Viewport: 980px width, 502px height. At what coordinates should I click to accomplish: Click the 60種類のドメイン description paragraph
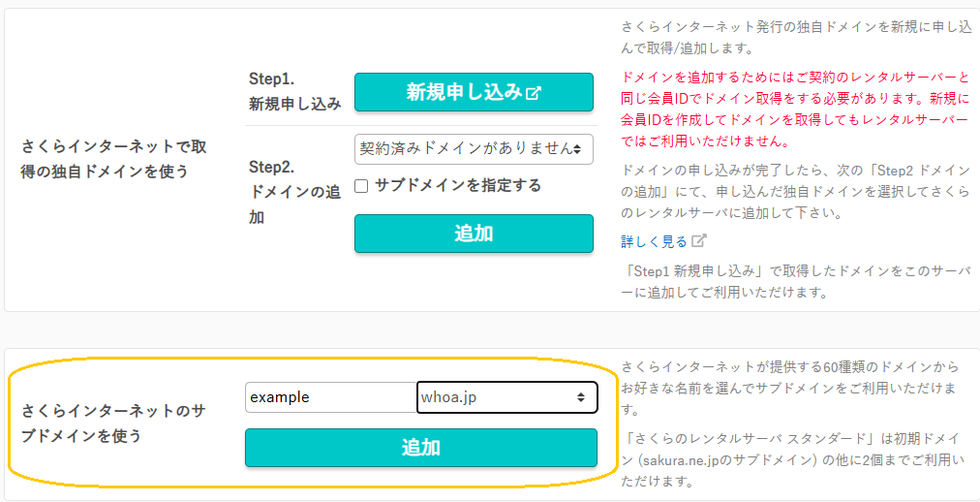(795, 390)
